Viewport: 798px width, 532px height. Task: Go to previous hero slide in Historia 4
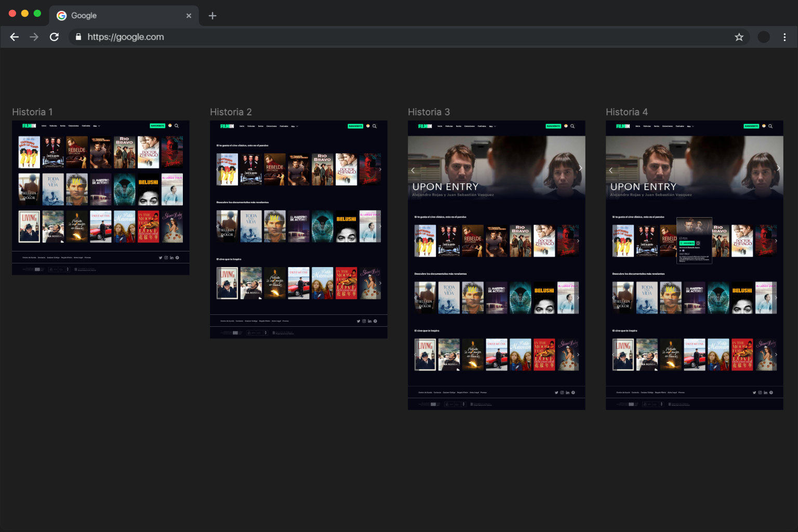coord(611,170)
